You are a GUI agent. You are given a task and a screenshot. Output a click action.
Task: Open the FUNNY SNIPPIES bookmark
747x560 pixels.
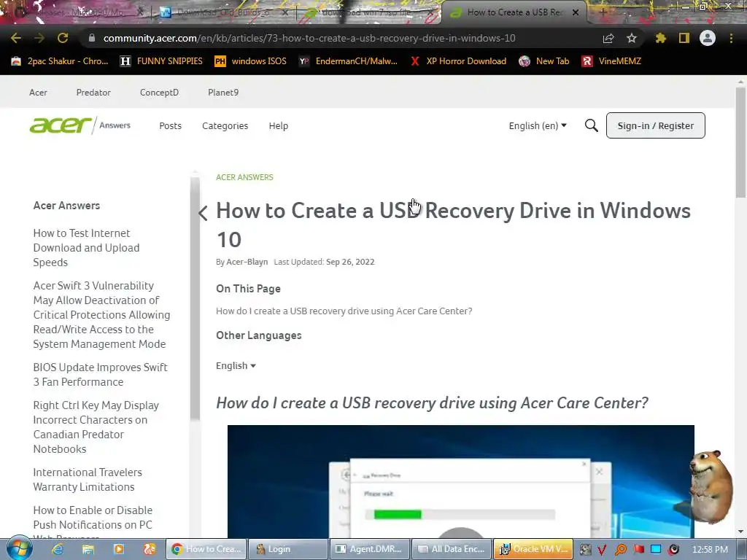(161, 61)
